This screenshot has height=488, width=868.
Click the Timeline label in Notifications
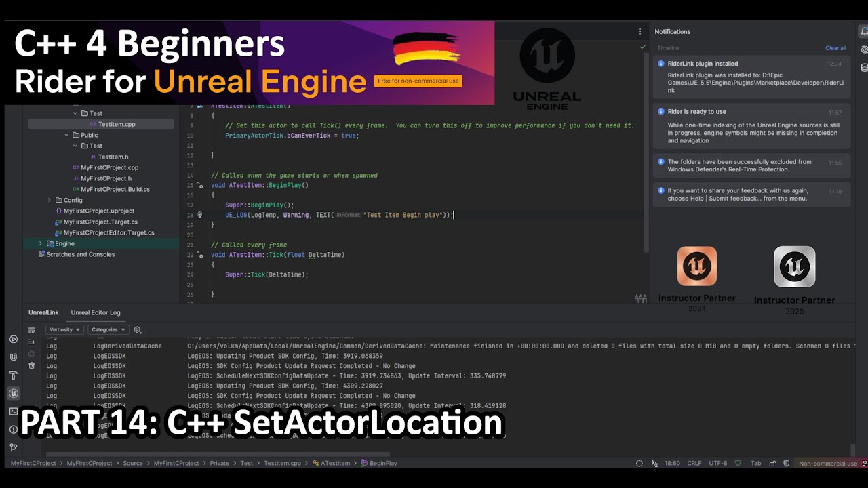coord(668,48)
